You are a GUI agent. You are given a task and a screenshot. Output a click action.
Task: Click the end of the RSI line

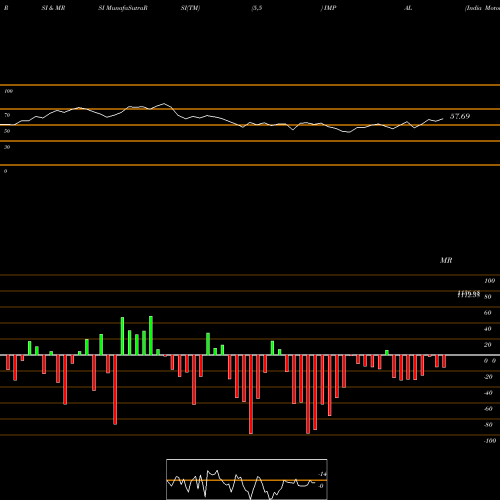[x=443, y=118]
